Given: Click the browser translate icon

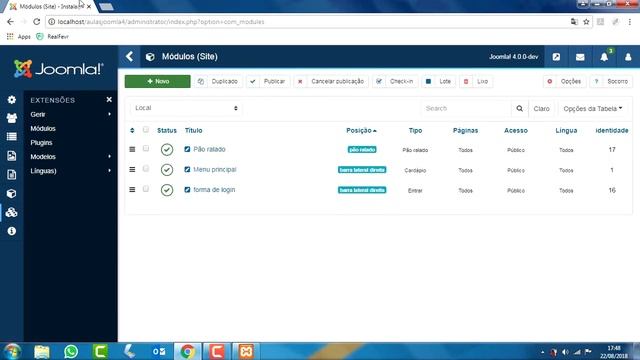Looking at the screenshot, I should [x=574, y=22].
